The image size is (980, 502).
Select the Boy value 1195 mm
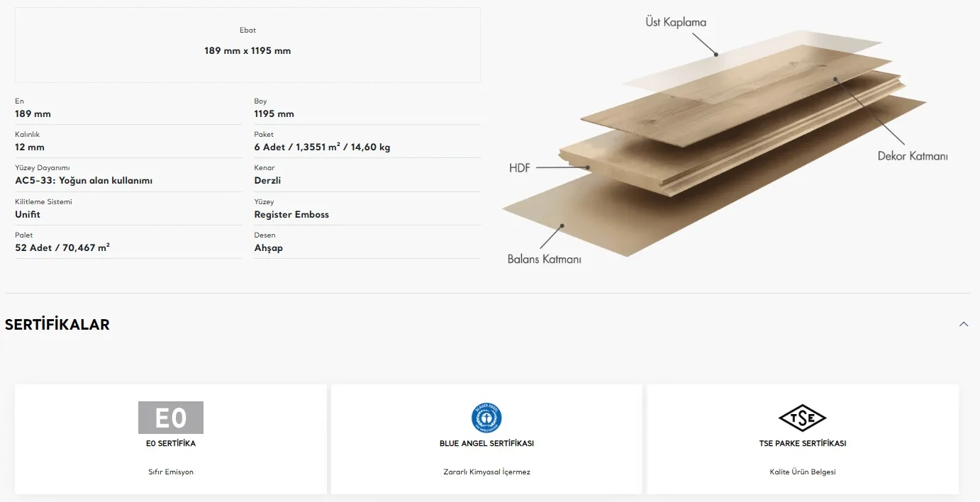pos(274,113)
